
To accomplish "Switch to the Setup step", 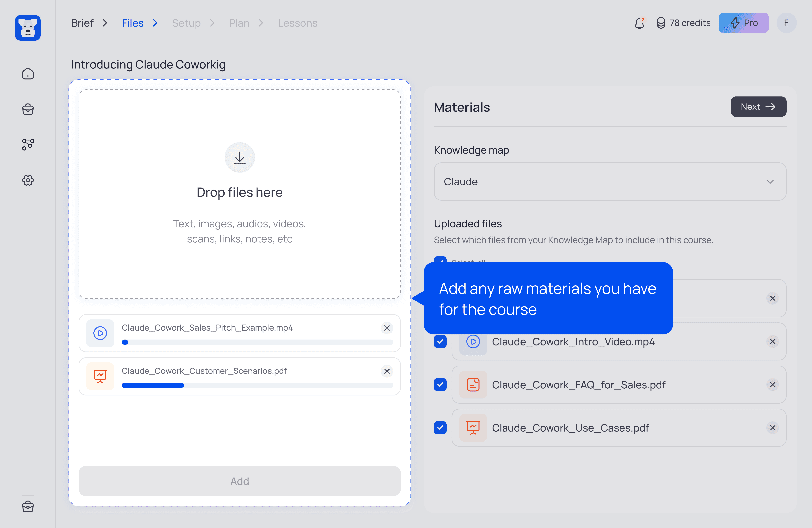I will click(186, 23).
